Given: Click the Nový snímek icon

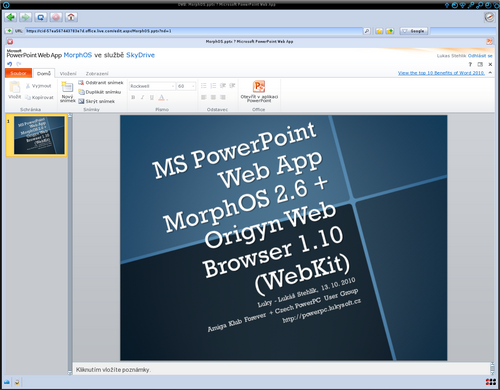Looking at the screenshot, I should point(67,88).
